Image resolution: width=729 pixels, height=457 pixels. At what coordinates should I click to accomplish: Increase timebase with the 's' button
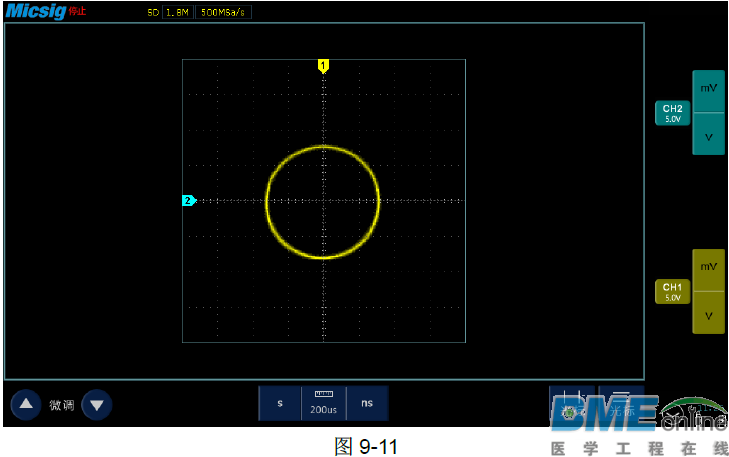(x=280, y=403)
